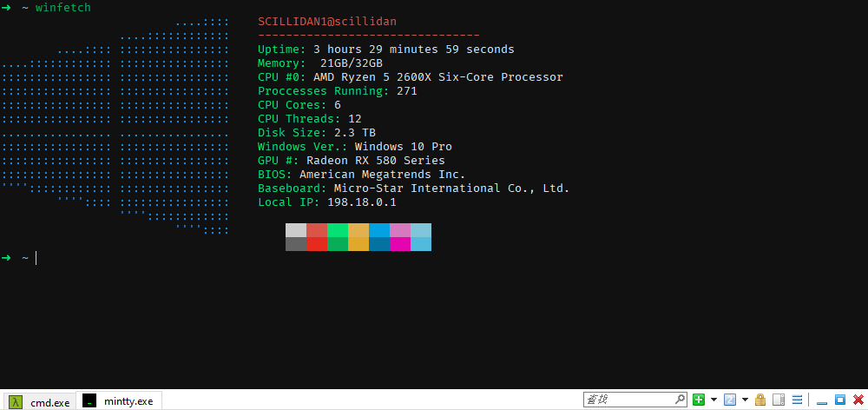
Task: Click the magenta color block
Action: (400, 244)
